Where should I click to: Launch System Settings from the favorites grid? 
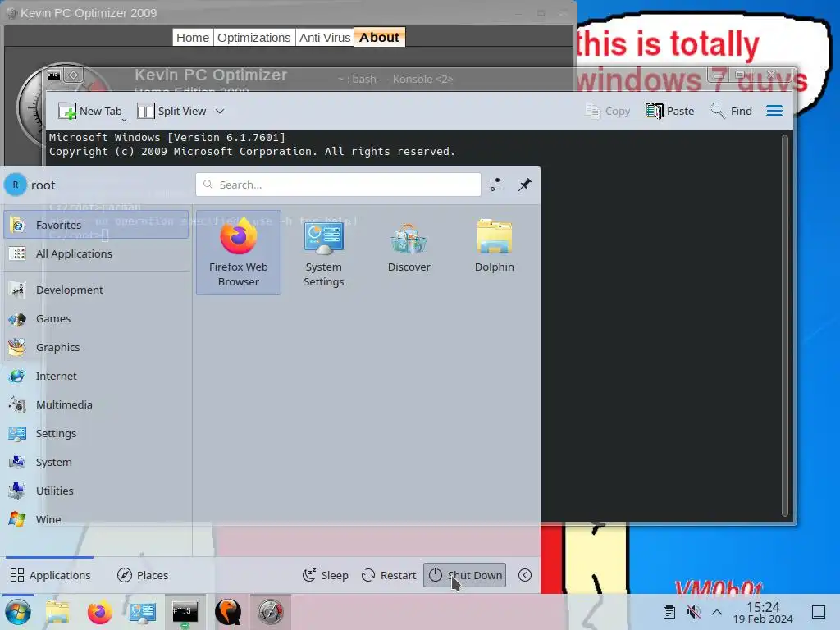[323, 253]
